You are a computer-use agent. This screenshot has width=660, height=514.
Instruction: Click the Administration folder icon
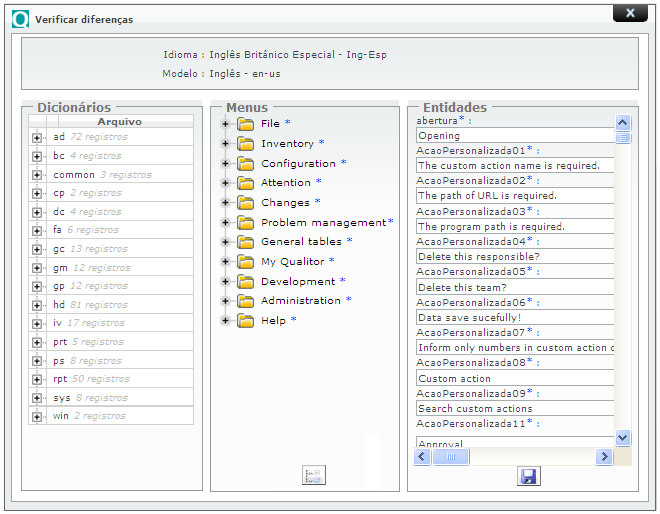246,301
